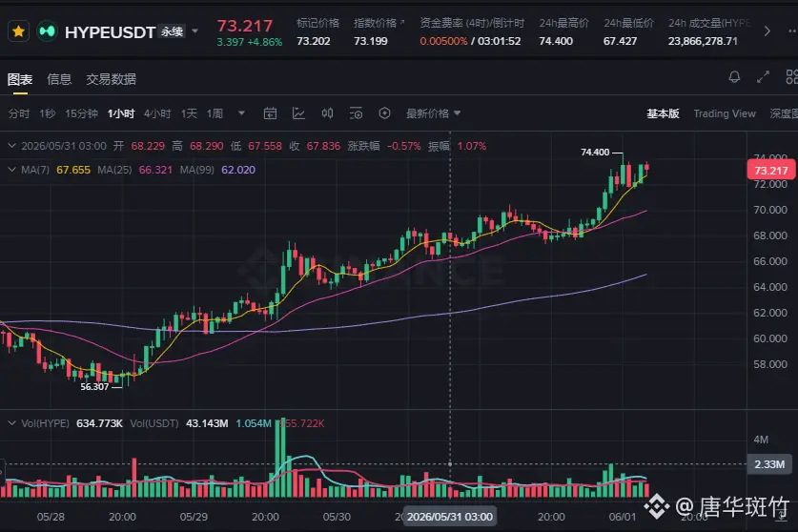
Task: Select the 15分钟 interval
Action: (81, 113)
